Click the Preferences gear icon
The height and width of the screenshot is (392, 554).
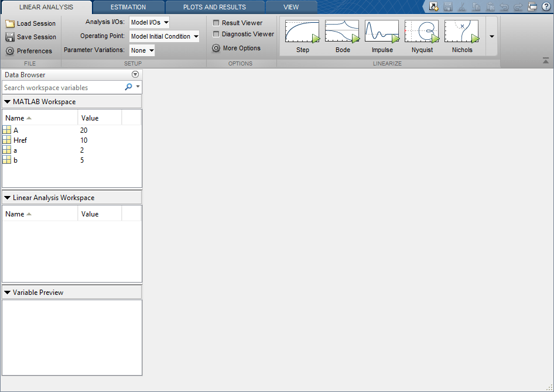point(10,51)
